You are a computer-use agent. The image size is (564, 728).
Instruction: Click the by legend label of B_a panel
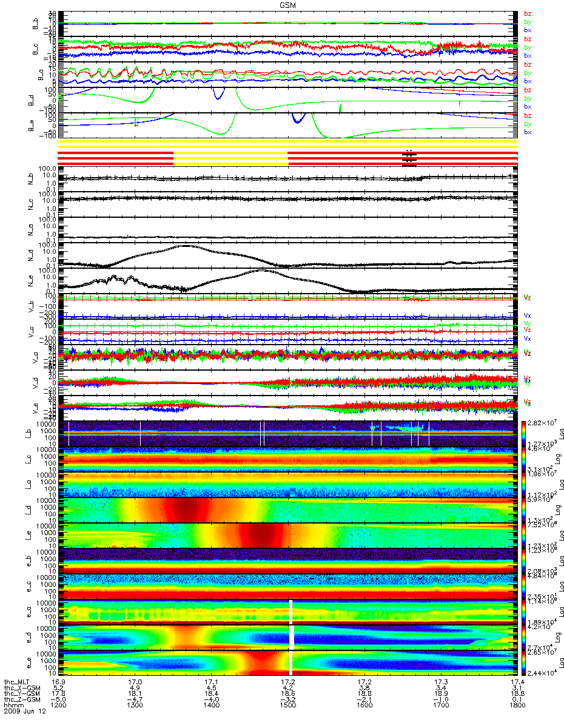coord(527,73)
